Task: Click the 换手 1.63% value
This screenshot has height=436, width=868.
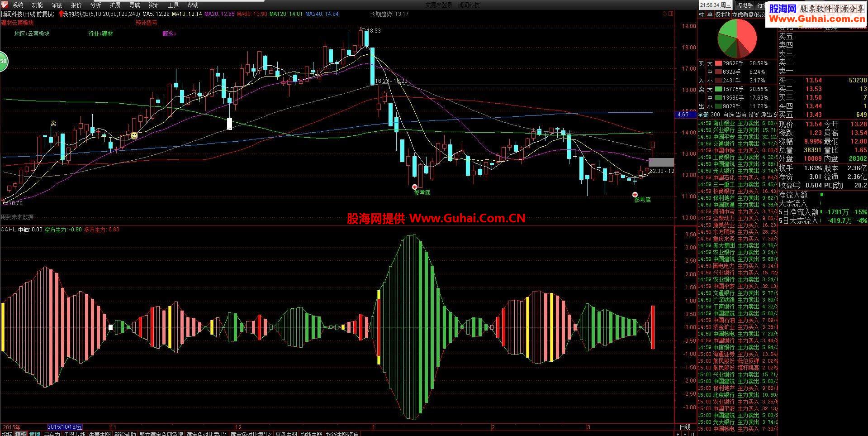Action: point(813,168)
